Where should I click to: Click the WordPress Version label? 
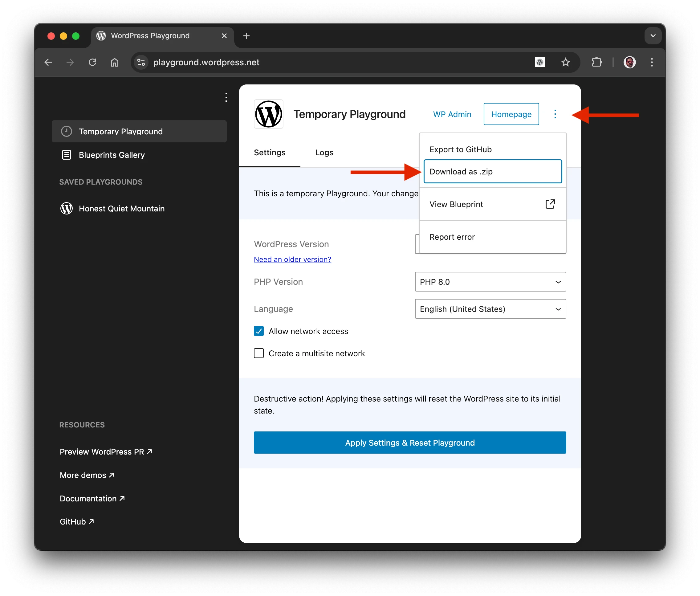tap(291, 244)
